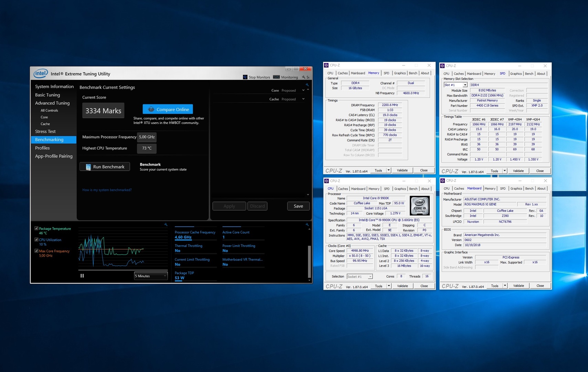Click Close button in SPD CPU-Z window
588x372 pixels.
pos(540,171)
